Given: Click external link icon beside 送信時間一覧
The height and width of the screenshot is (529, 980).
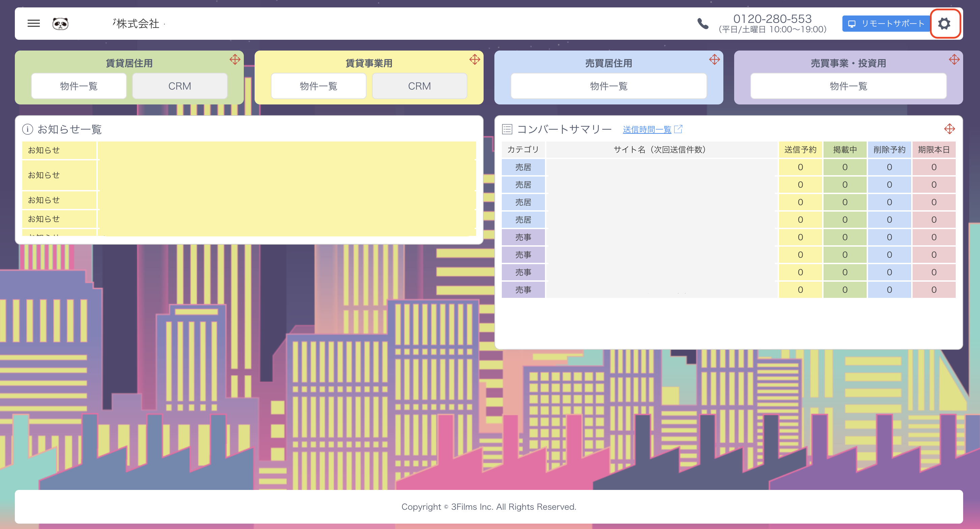Looking at the screenshot, I should (678, 129).
